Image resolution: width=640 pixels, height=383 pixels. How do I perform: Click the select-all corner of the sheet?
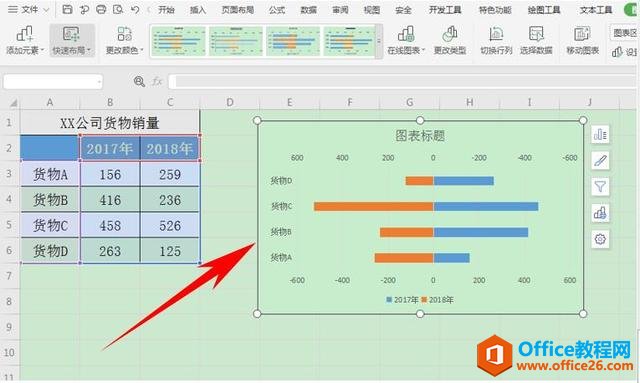click(x=13, y=102)
